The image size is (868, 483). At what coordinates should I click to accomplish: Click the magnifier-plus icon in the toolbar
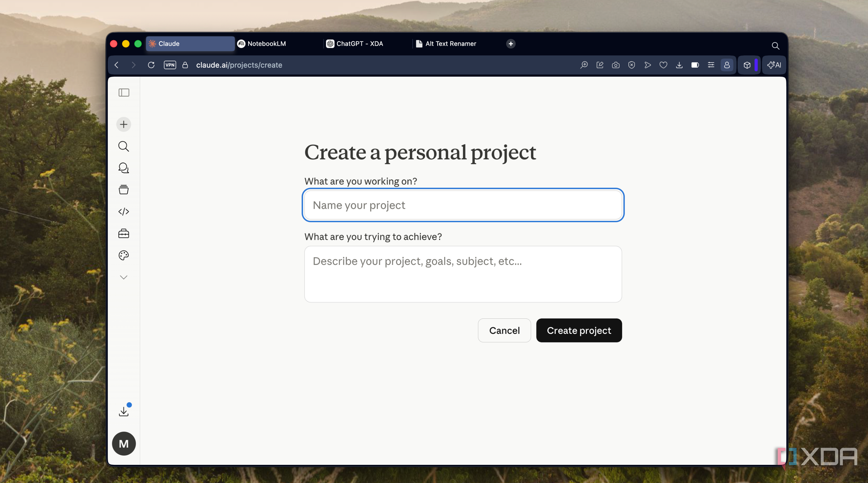coord(584,65)
